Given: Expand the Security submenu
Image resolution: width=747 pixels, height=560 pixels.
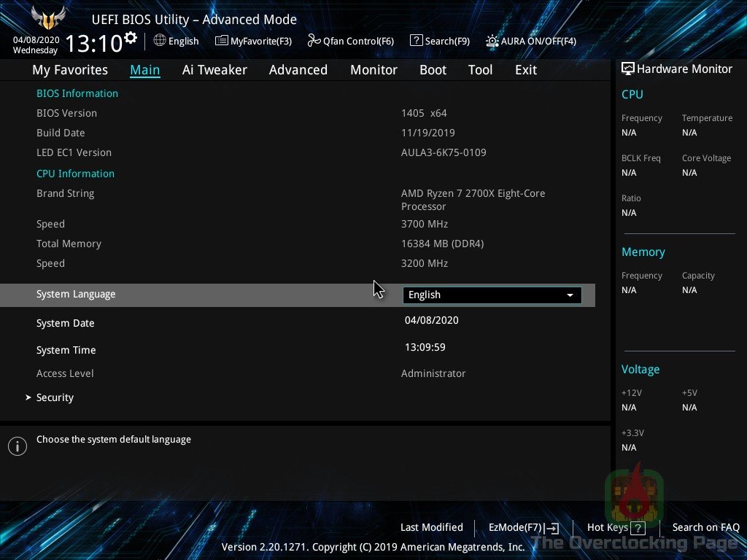Looking at the screenshot, I should pyautogui.click(x=55, y=397).
